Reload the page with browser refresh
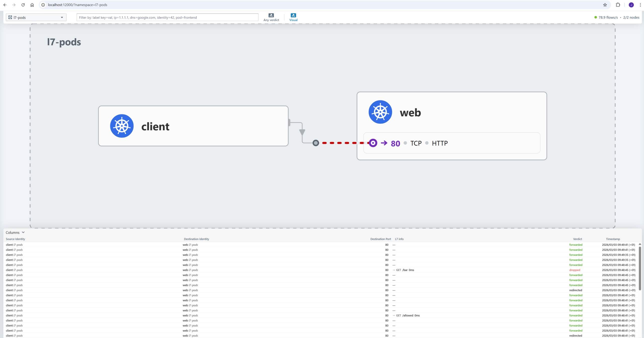This screenshot has width=644, height=338. click(23, 5)
